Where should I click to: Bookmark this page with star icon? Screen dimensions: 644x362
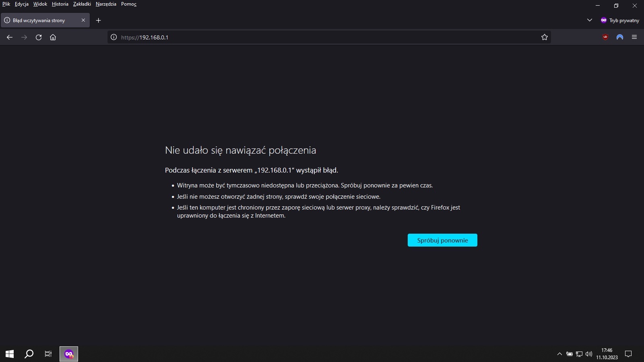pos(545,37)
